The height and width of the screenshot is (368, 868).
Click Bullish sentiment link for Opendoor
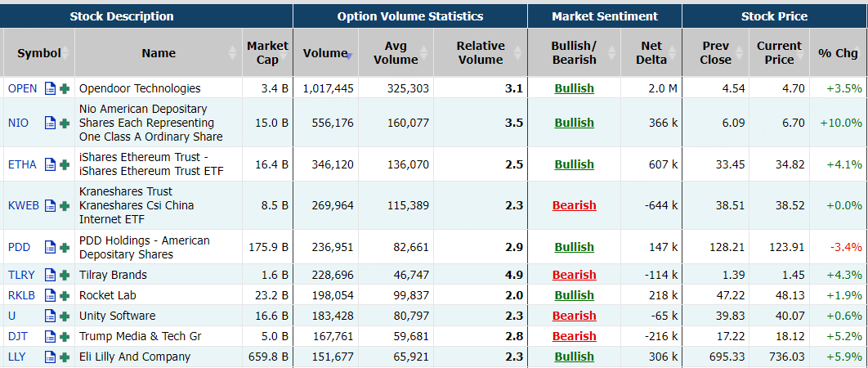(x=574, y=88)
